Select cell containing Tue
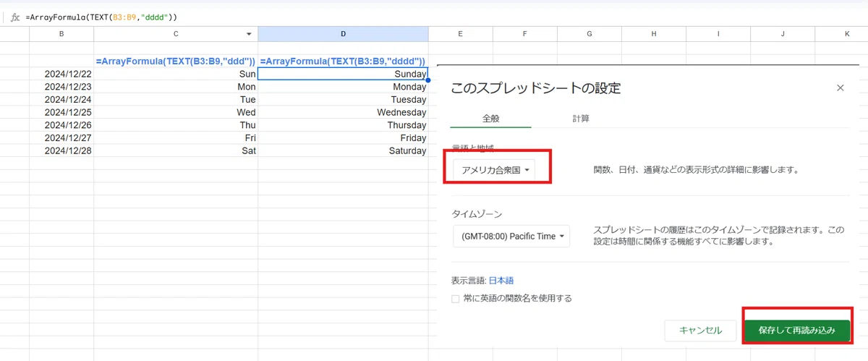 [176, 99]
